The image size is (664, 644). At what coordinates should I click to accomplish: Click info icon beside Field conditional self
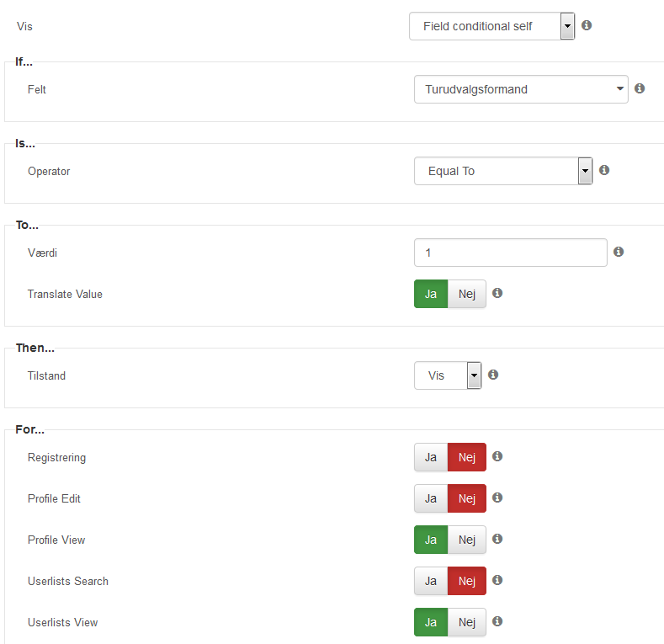[x=587, y=25]
